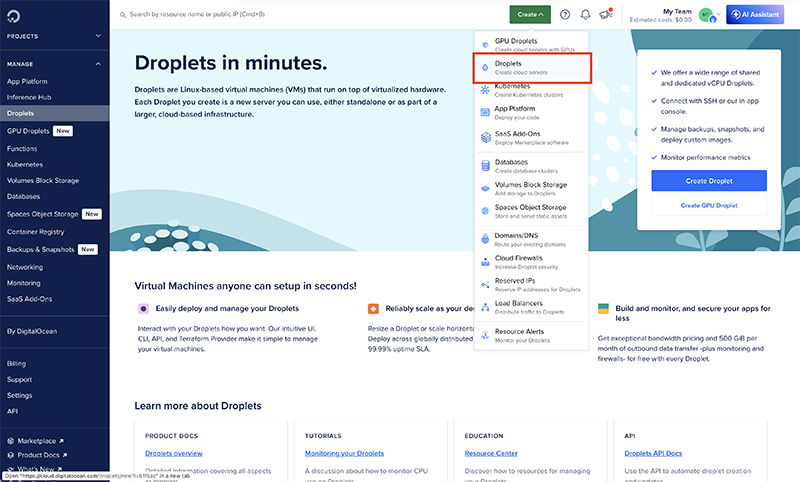This screenshot has height=482, width=800.
Task: Click the Databases icon in Create menu
Action: click(x=486, y=165)
